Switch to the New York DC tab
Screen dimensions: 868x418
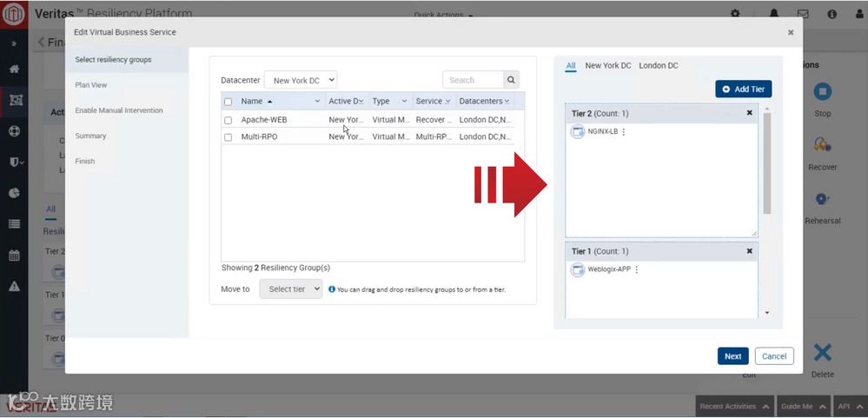(608, 65)
